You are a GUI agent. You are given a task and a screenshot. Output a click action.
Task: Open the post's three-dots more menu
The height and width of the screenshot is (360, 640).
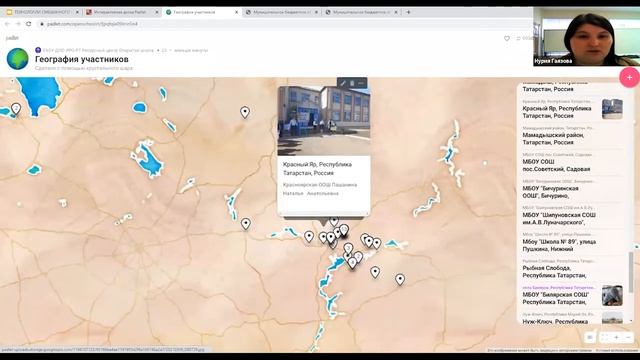[x=361, y=83]
